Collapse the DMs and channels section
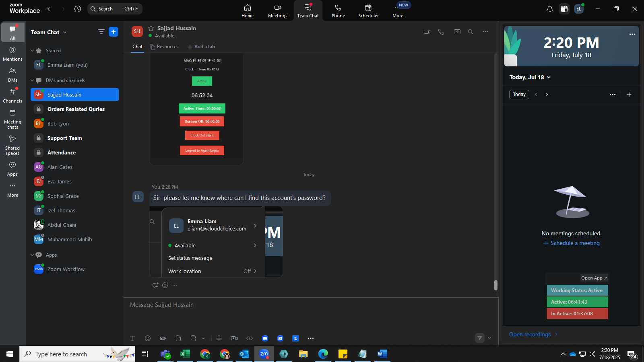644x362 pixels. [x=32, y=80]
